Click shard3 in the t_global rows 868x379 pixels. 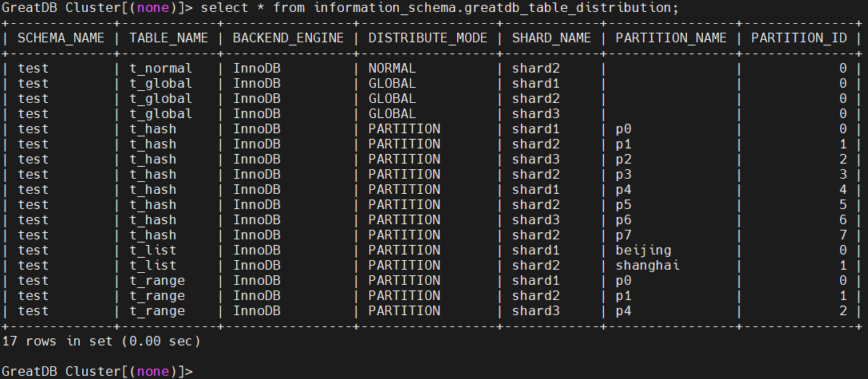536,114
